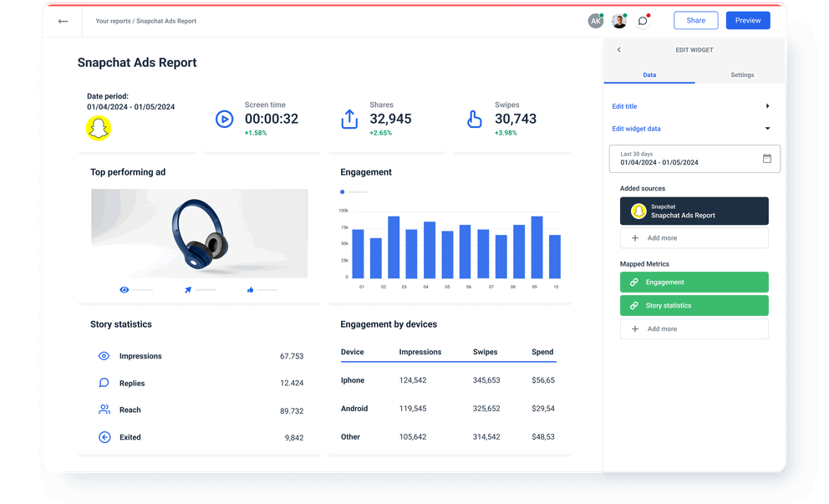Click the AK user avatar

pos(596,21)
